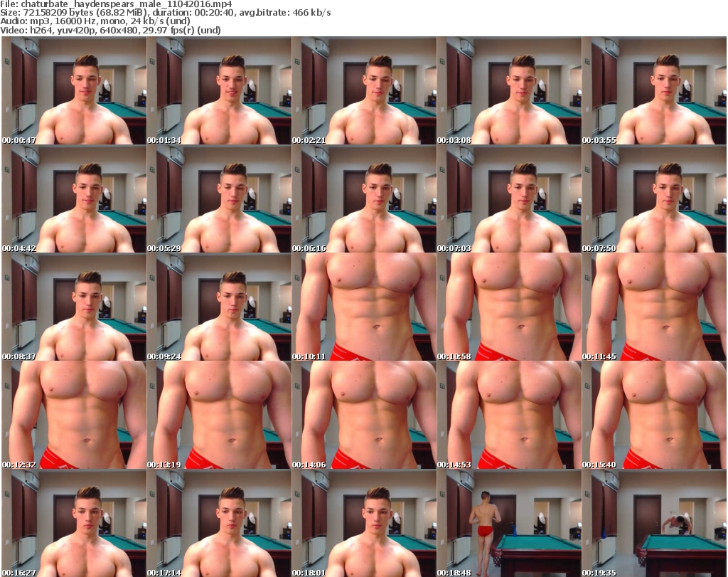
Task: Open the frame timestamped 00:10:11
Action: pos(364,307)
